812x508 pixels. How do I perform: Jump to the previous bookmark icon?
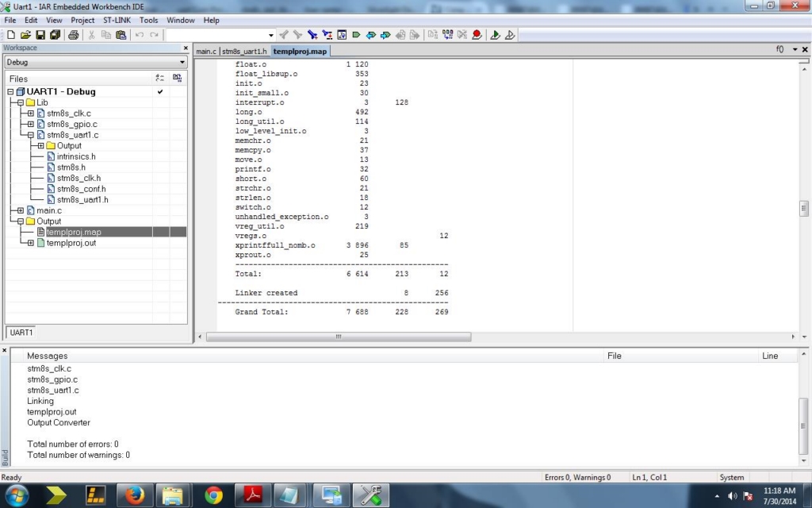coord(371,35)
